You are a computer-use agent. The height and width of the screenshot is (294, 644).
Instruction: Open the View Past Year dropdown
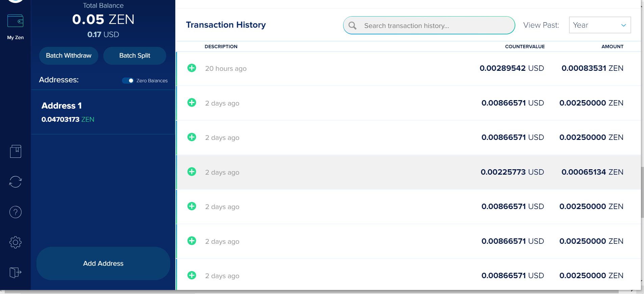600,25
